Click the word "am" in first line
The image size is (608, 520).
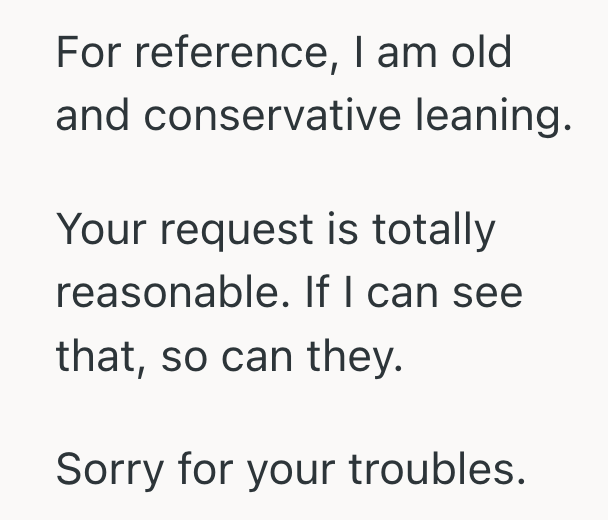coord(405,52)
